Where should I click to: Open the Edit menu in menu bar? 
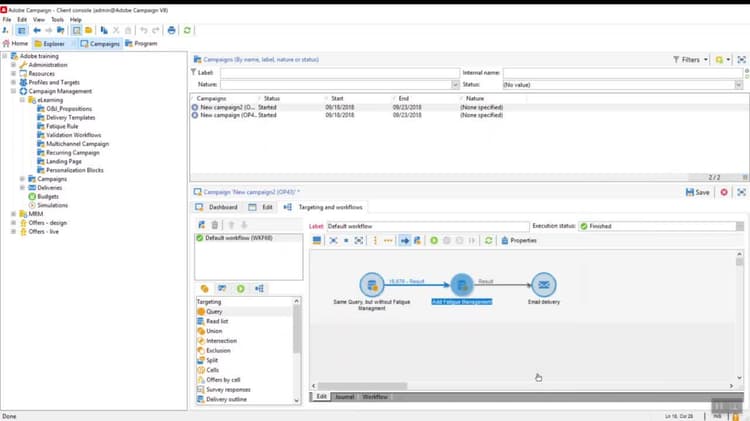point(22,20)
